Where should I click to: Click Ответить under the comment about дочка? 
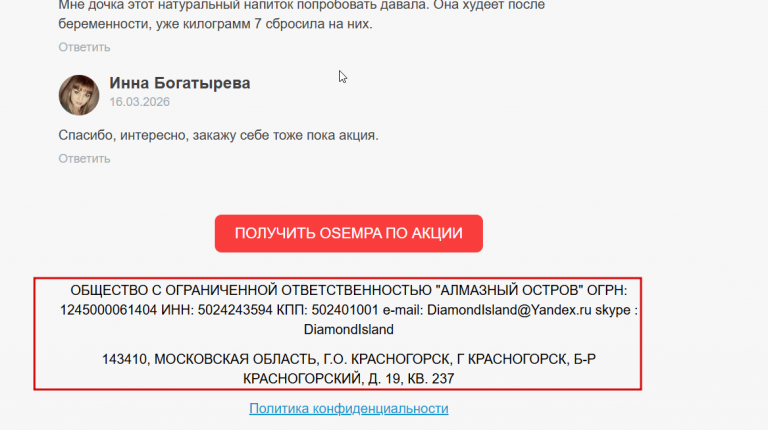tap(84, 47)
